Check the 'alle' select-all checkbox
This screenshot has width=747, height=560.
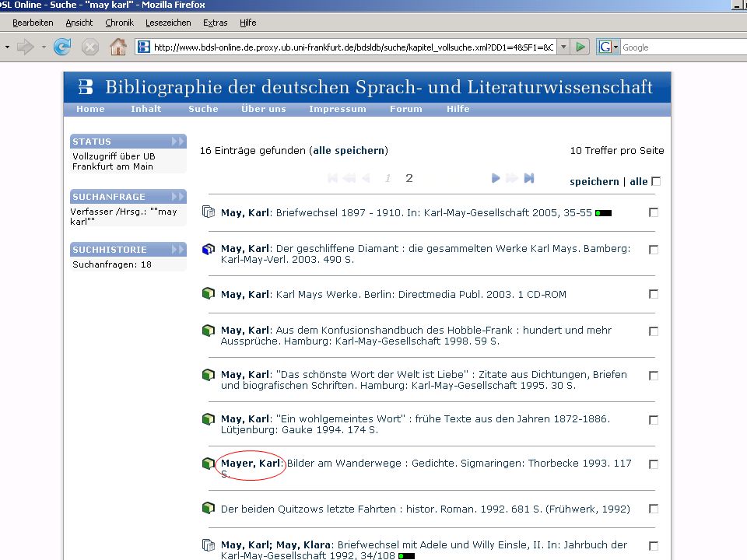(x=656, y=181)
